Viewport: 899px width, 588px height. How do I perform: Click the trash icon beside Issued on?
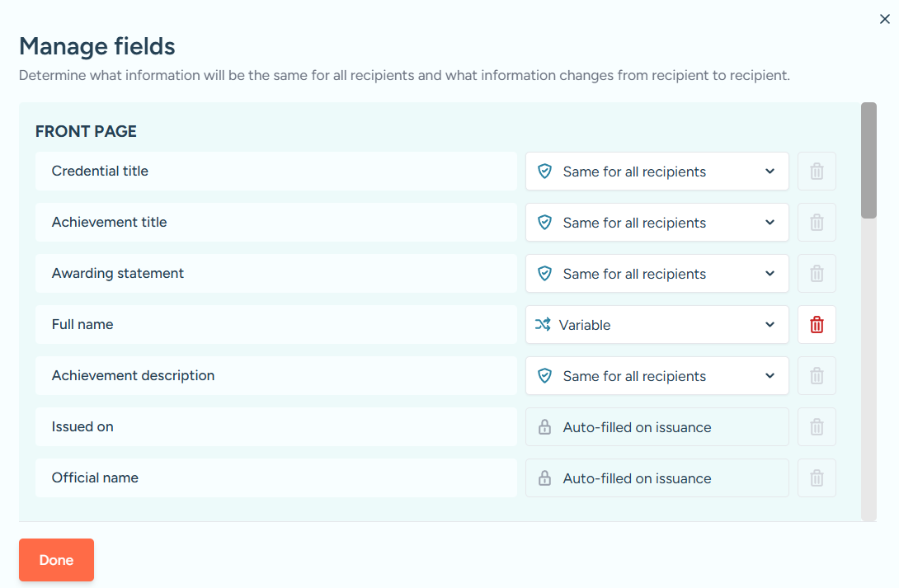817,427
